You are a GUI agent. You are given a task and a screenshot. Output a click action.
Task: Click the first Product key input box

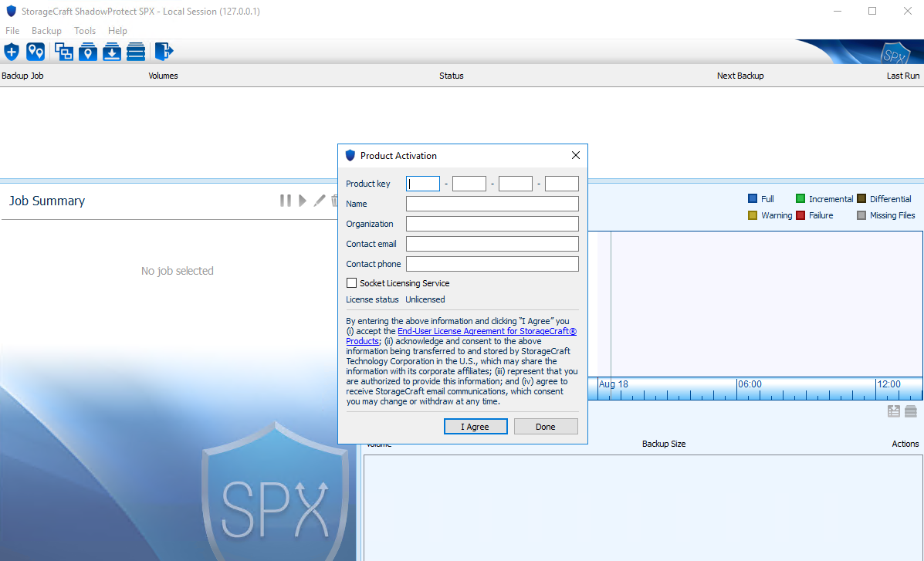point(422,184)
